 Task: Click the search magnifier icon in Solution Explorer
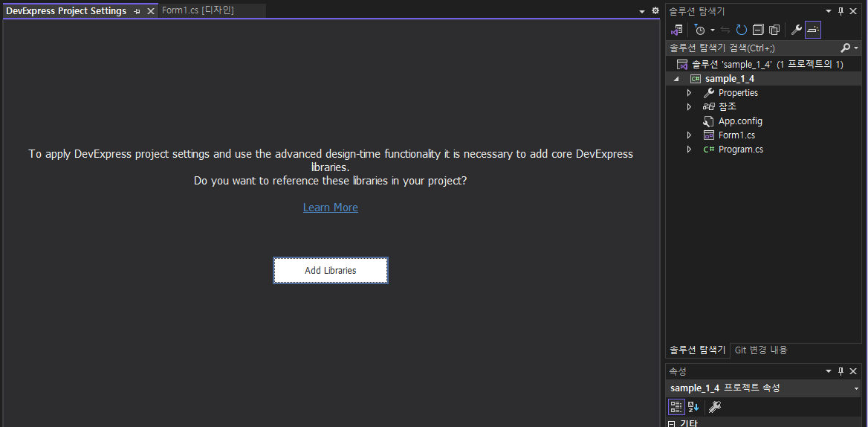coord(845,48)
